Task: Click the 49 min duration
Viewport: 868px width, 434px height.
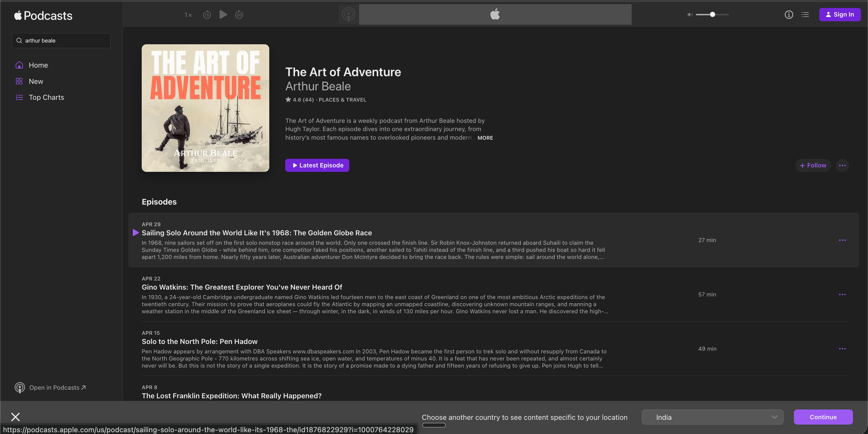Action: (x=707, y=349)
